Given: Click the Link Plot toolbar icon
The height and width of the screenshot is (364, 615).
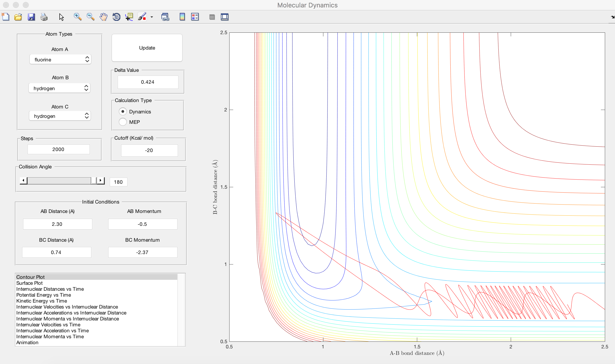Looking at the screenshot, I should coord(165,17).
